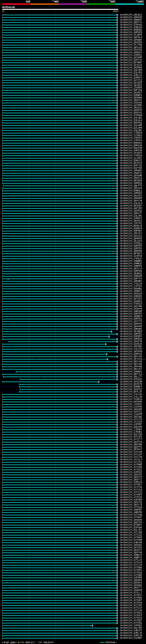Select UniRef100_Q08IG4 label

[131, 344]
